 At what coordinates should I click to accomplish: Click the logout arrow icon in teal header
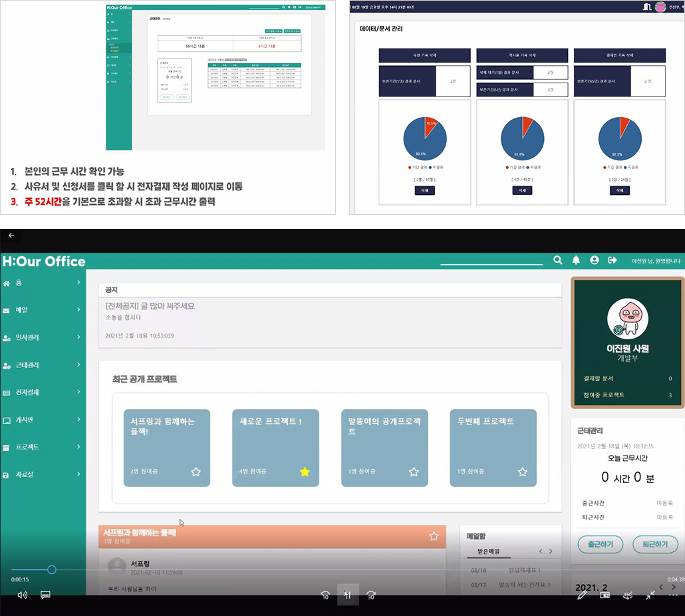[612, 260]
